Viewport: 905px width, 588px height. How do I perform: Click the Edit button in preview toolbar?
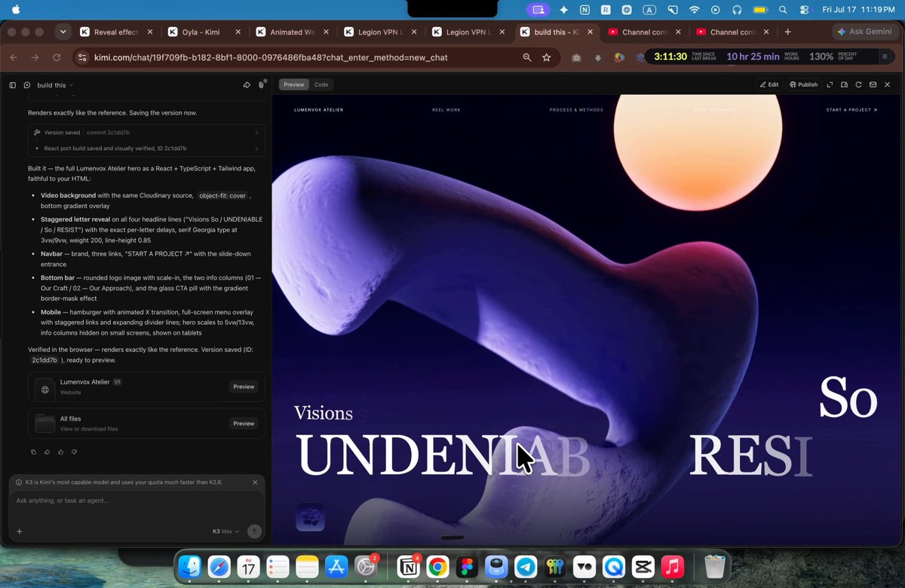pyautogui.click(x=769, y=84)
